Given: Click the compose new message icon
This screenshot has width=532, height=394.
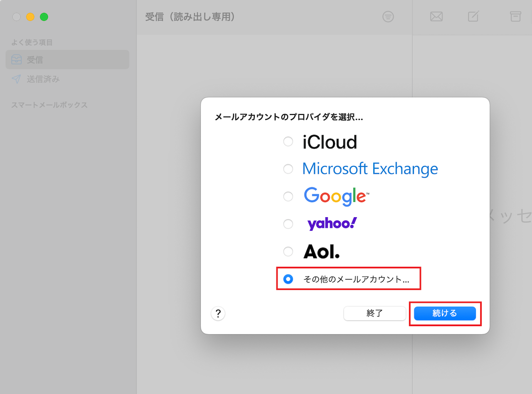Looking at the screenshot, I should tap(473, 16).
